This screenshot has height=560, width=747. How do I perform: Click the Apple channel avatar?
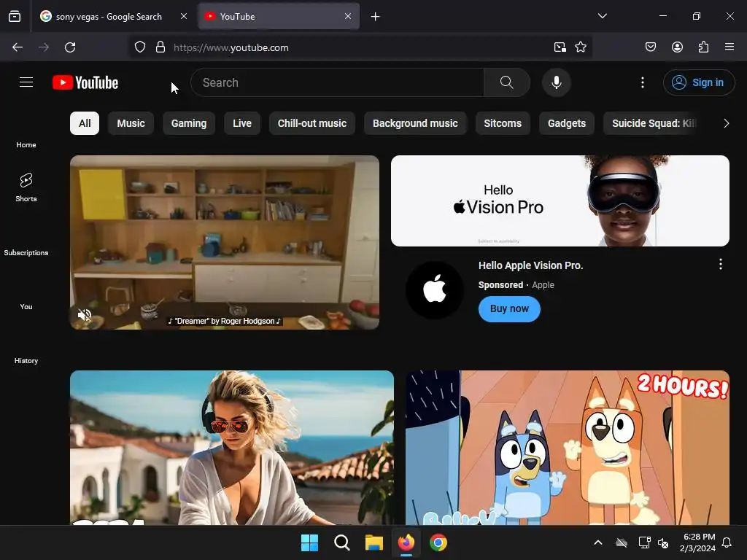[435, 290]
